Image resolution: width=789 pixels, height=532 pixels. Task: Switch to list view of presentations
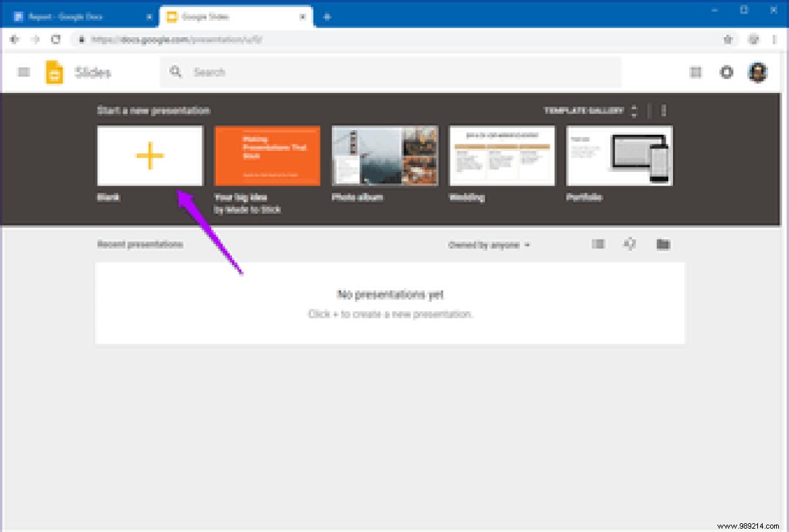click(x=598, y=244)
